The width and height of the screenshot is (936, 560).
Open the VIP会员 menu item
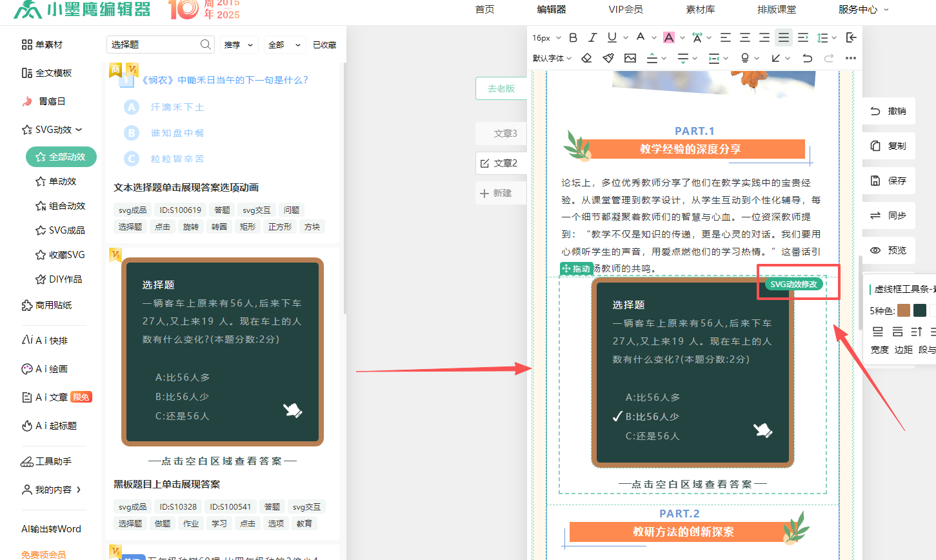point(625,9)
